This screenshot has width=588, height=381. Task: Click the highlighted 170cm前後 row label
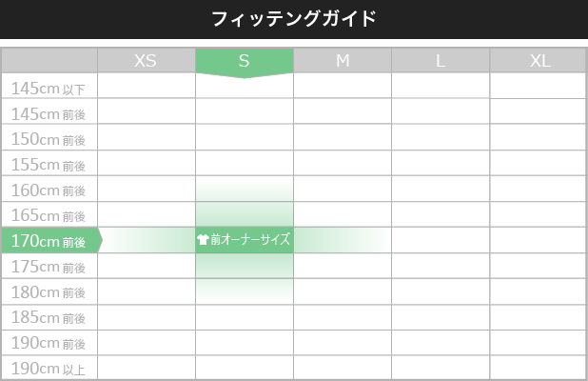tap(49, 240)
